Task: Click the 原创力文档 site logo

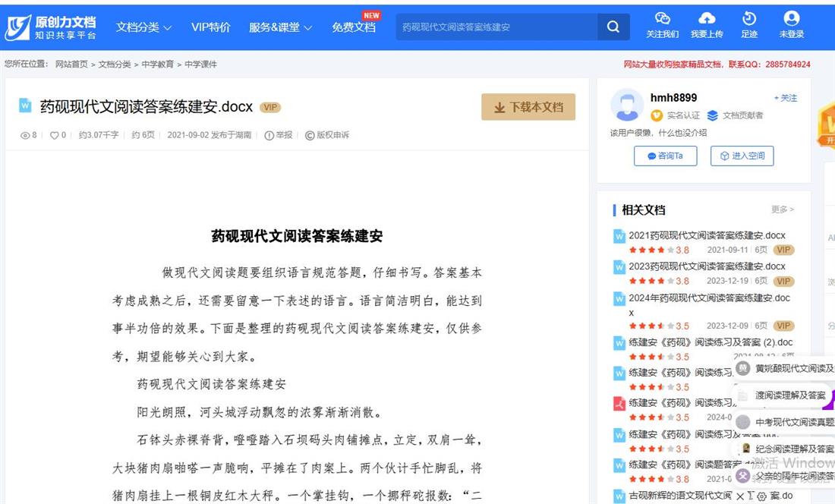Action: click(x=51, y=27)
